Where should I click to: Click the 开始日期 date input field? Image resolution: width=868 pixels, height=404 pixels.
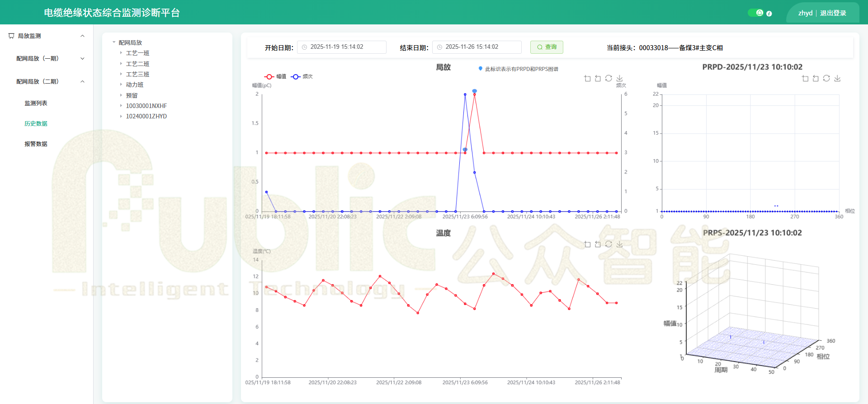341,47
